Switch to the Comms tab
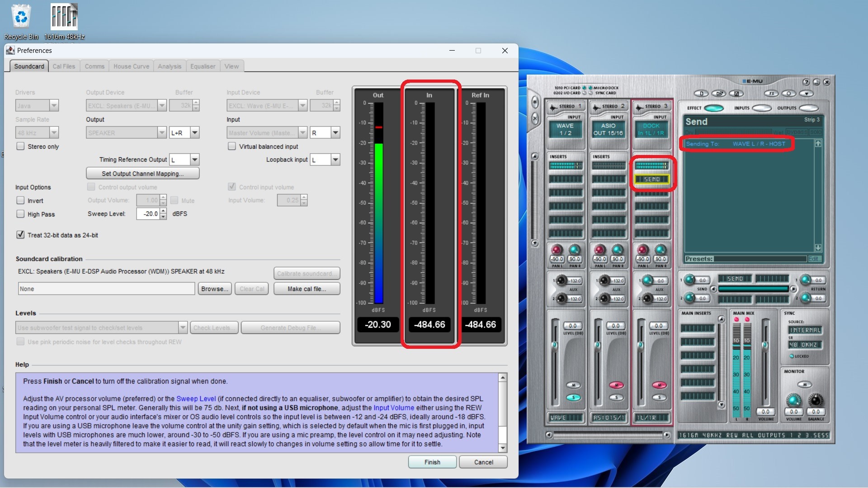This screenshot has width=868, height=488. 94,66
